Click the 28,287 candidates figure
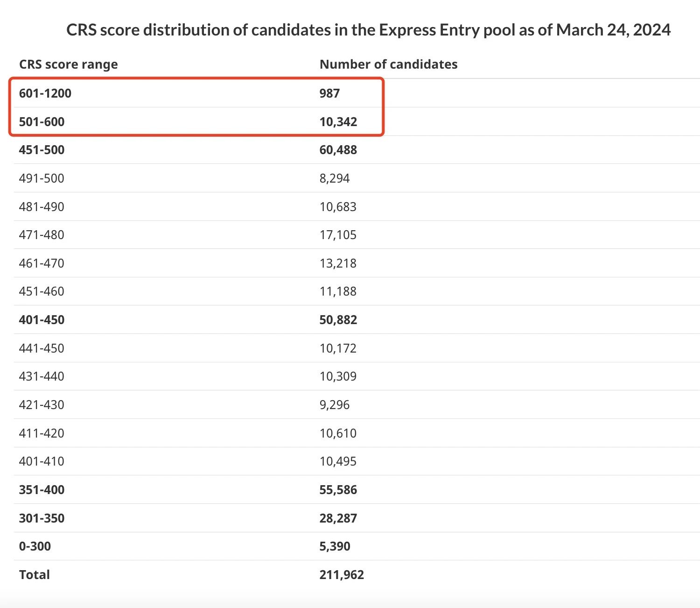 pos(338,518)
